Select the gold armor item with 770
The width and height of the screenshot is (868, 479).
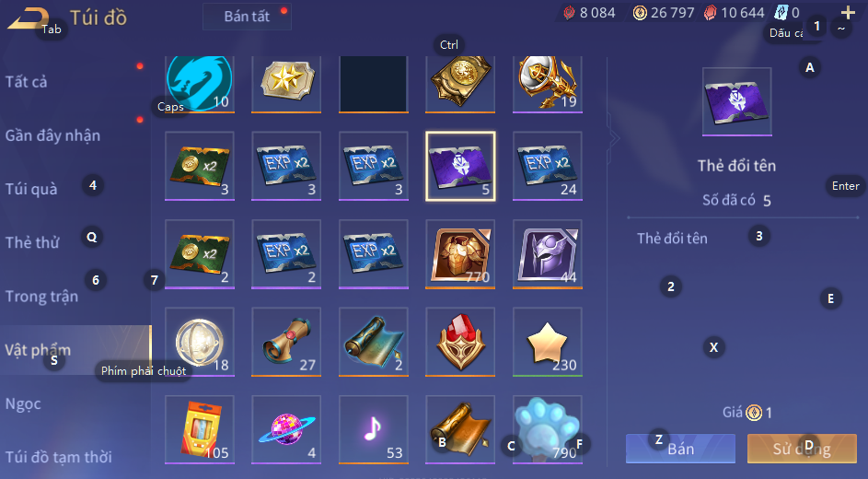pyautogui.click(x=460, y=254)
